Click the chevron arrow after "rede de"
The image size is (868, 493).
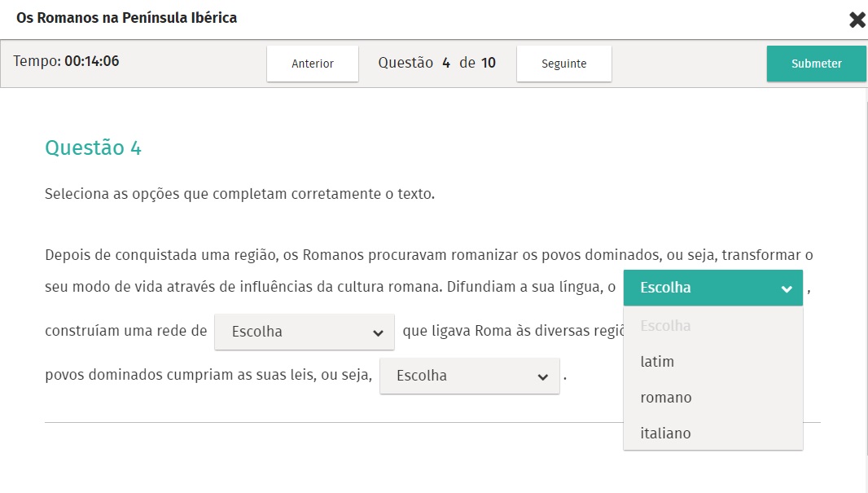(378, 332)
